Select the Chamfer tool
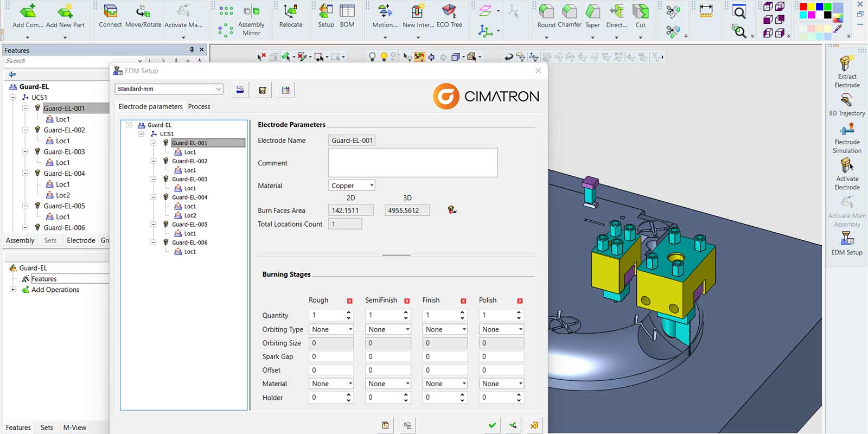This screenshot has width=868, height=434. [x=569, y=12]
